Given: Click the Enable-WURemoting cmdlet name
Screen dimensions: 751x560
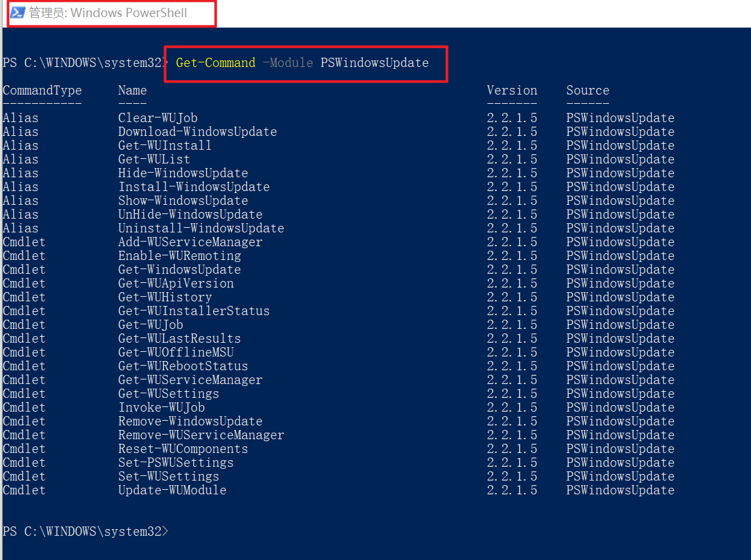Looking at the screenshot, I should point(179,256).
